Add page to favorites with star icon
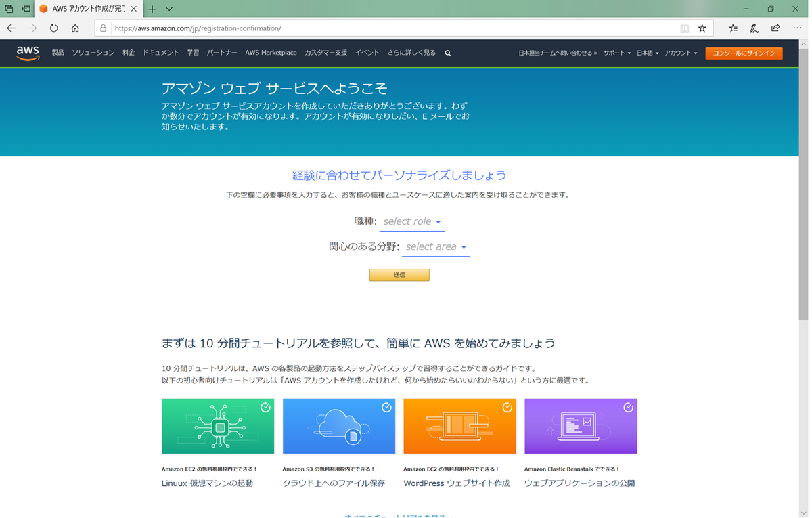This screenshot has width=812, height=518. (x=702, y=28)
